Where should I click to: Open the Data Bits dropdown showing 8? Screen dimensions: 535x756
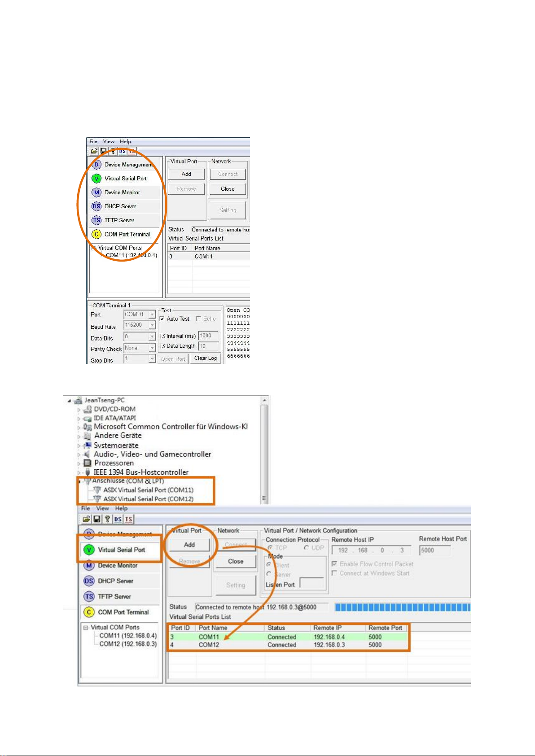click(x=152, y=337)
